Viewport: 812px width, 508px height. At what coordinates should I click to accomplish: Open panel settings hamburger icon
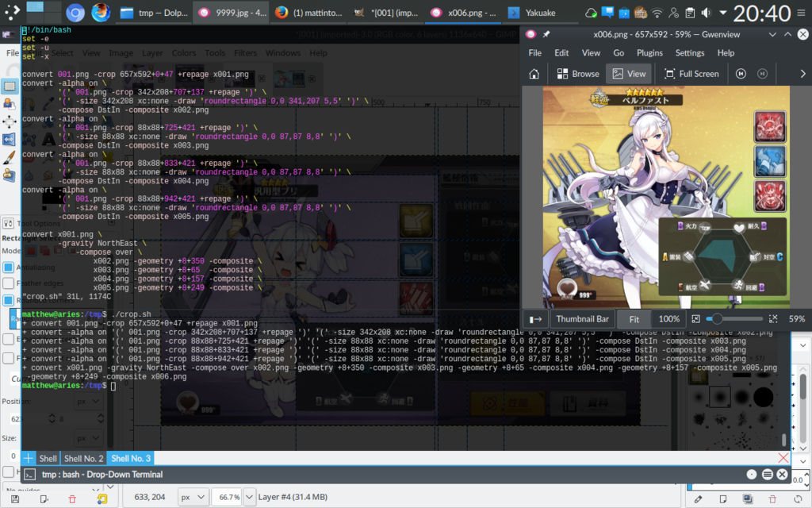(802, 13)
